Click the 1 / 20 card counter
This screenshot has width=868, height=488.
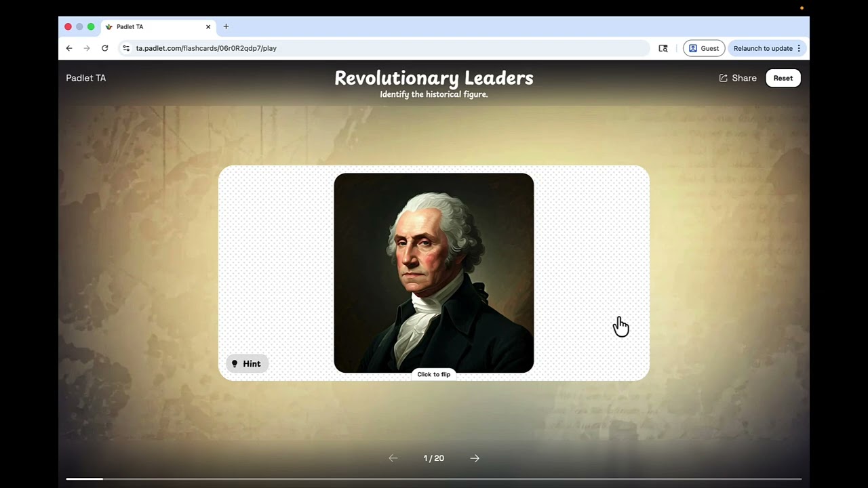[434, 458]
